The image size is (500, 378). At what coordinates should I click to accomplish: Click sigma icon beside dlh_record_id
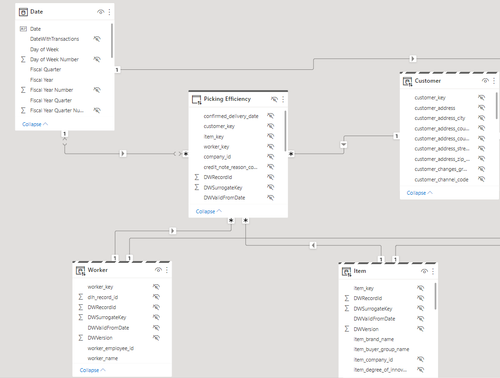pyautogui.click(x=81, y=297)
